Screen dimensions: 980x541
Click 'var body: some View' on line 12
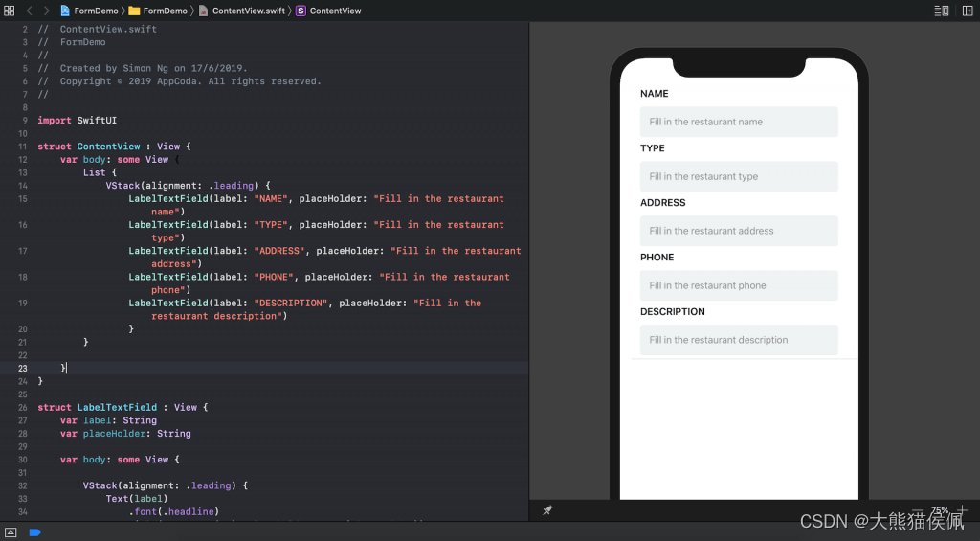(x=115, y=160)
